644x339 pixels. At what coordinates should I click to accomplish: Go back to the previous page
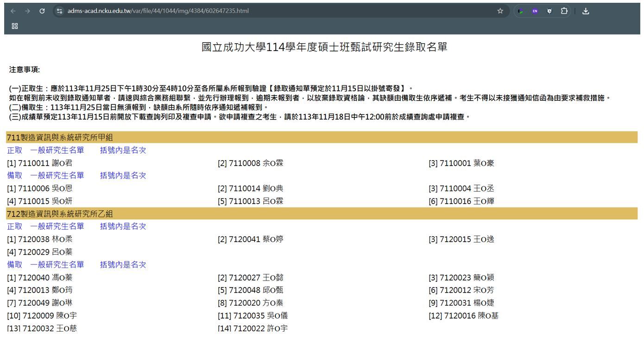pos(13,11)
